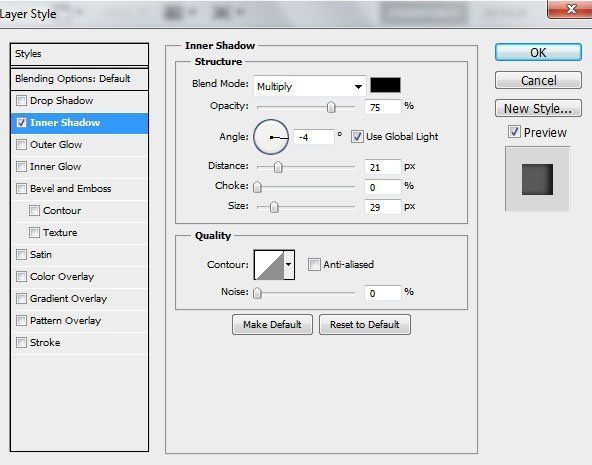Click the Make Default button

[272, 325]
